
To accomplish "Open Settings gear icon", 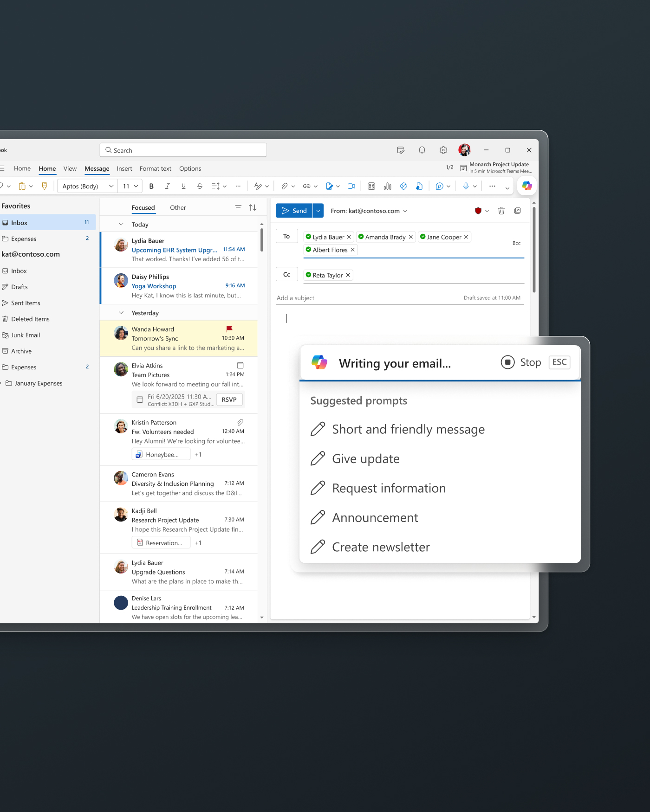I will (x=443, y=150).
